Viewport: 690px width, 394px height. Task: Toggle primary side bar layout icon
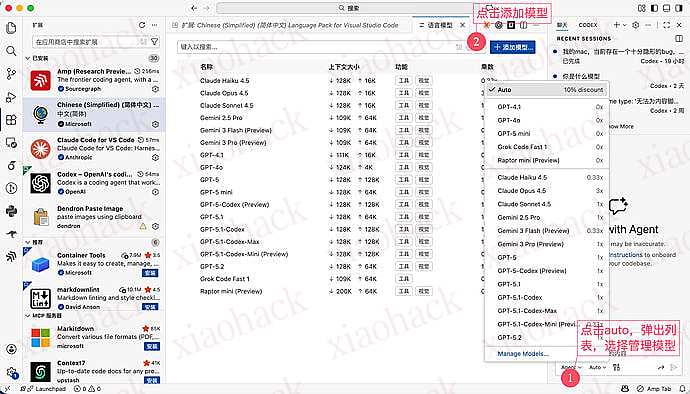coord(654,8)
